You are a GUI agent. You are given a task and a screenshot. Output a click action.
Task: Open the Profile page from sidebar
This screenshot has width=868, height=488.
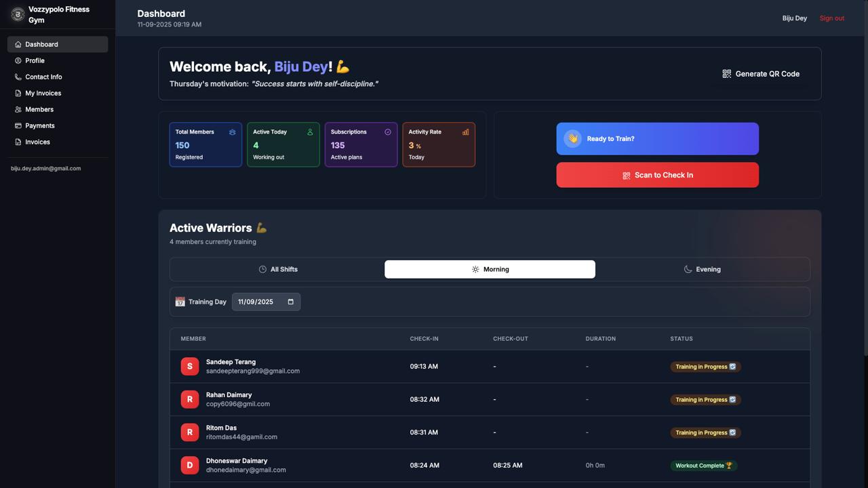pyautogui.click(x=35, y=61)
